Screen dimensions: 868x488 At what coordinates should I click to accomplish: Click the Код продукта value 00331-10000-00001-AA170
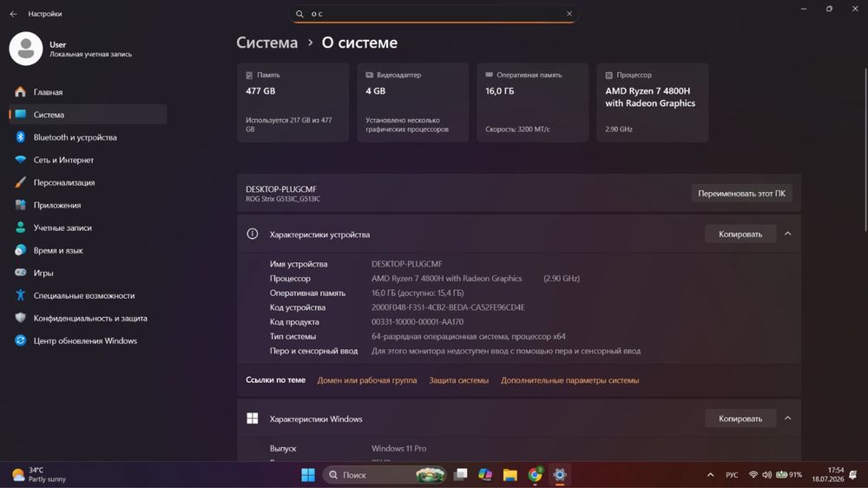pos(418,322)
